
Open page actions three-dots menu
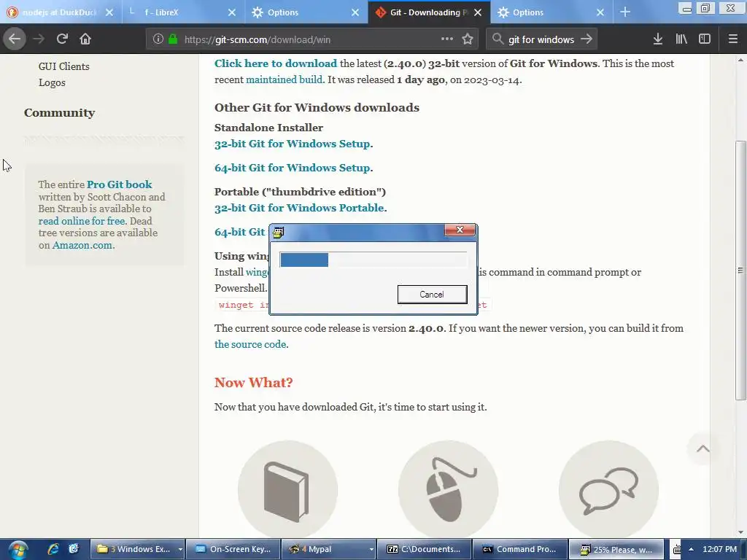(x=447, y=39)
